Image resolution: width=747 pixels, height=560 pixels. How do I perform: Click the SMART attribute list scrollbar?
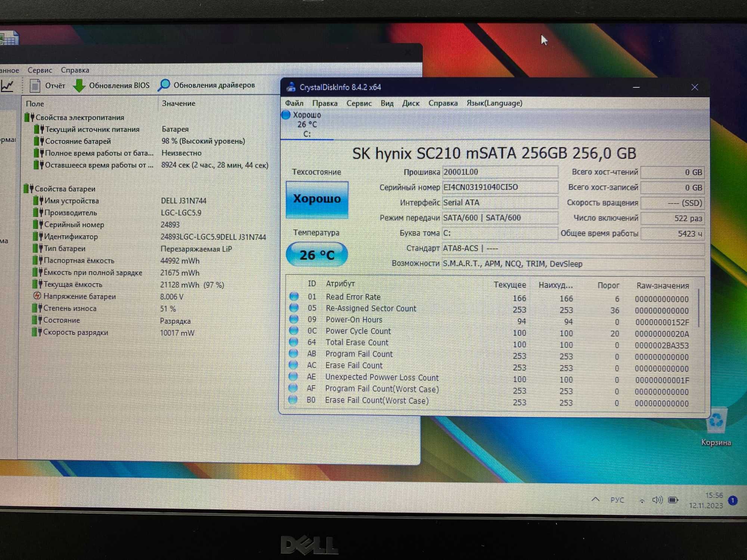pyautogui.click(x=698, y=308)
